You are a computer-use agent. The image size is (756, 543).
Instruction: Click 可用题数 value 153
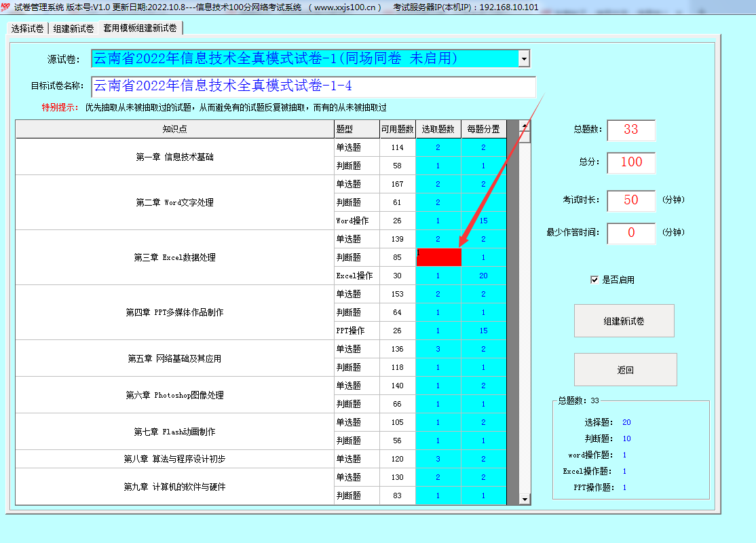click(x=397, y=294)
